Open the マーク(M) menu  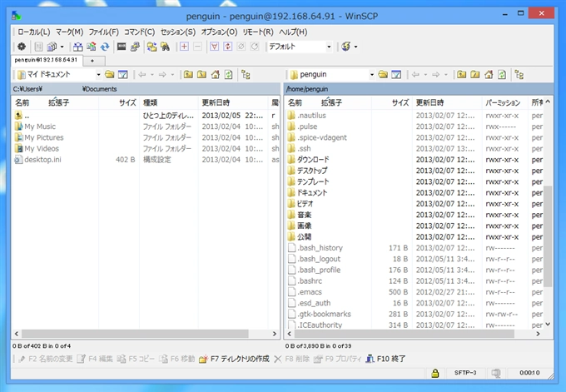(69, 32)
